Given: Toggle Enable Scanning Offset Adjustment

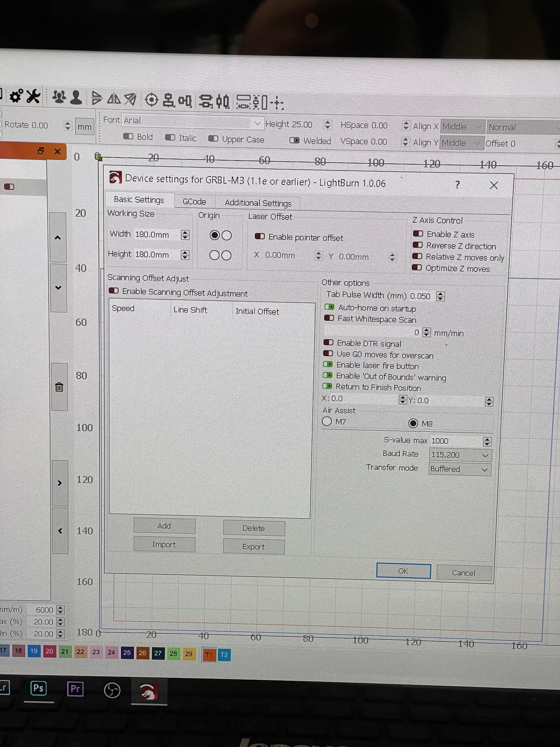Looking at the screenshot, I should click(114, 290).
